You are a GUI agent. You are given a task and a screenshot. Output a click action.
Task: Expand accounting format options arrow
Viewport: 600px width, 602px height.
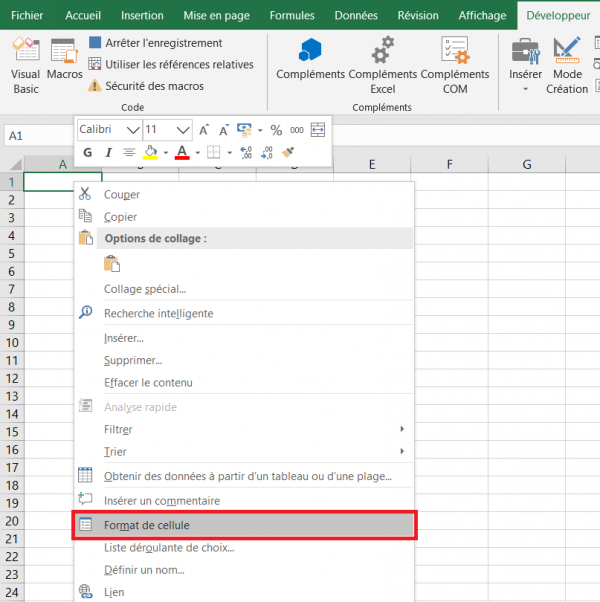(260, 131)
